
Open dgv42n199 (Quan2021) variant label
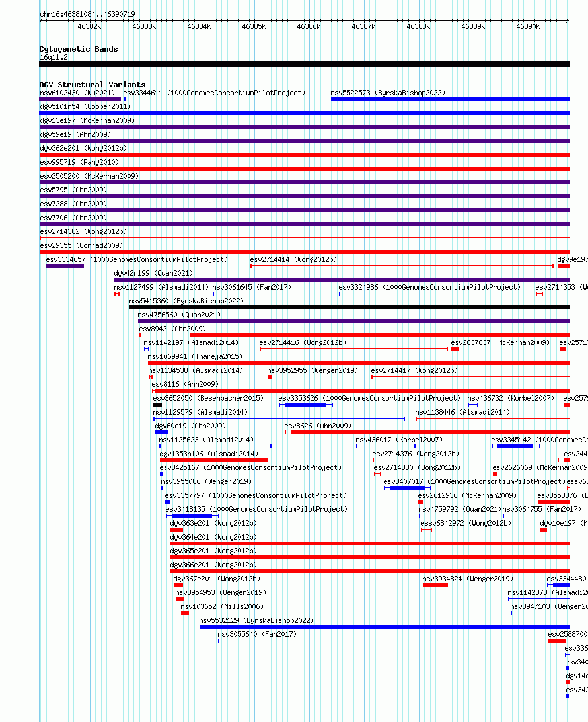tap(154, 273)
